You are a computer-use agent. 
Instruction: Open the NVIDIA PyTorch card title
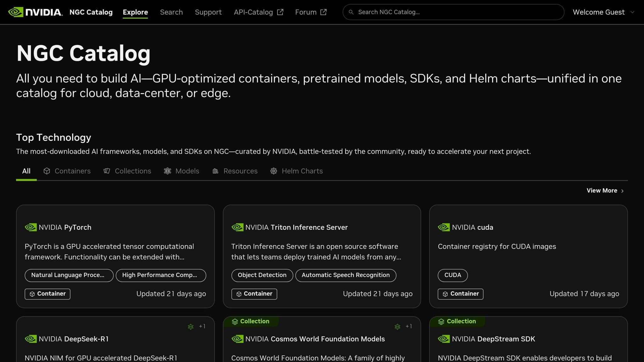pos(65,228)
